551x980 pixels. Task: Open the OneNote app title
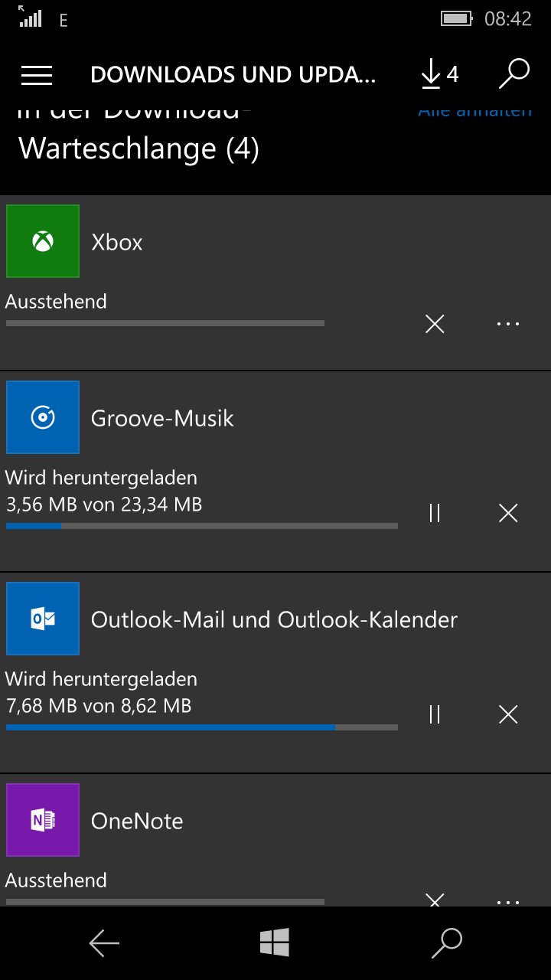click(x=137, y=821)
